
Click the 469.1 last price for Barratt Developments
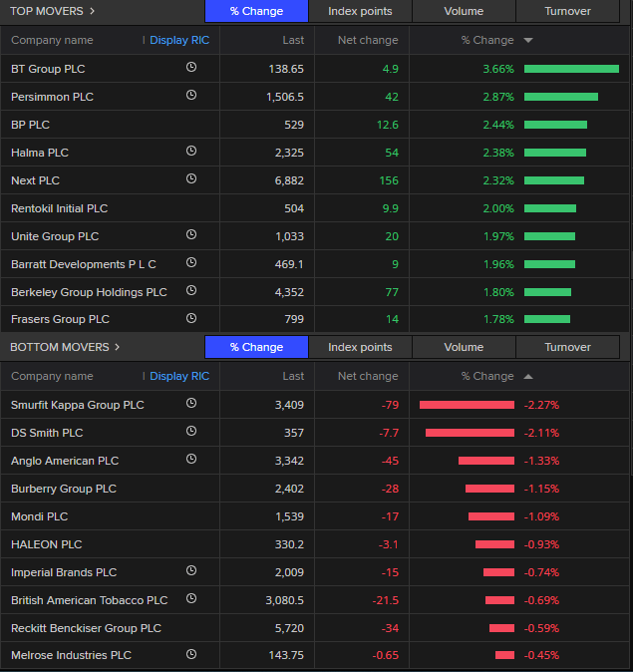tap(289, 264)
